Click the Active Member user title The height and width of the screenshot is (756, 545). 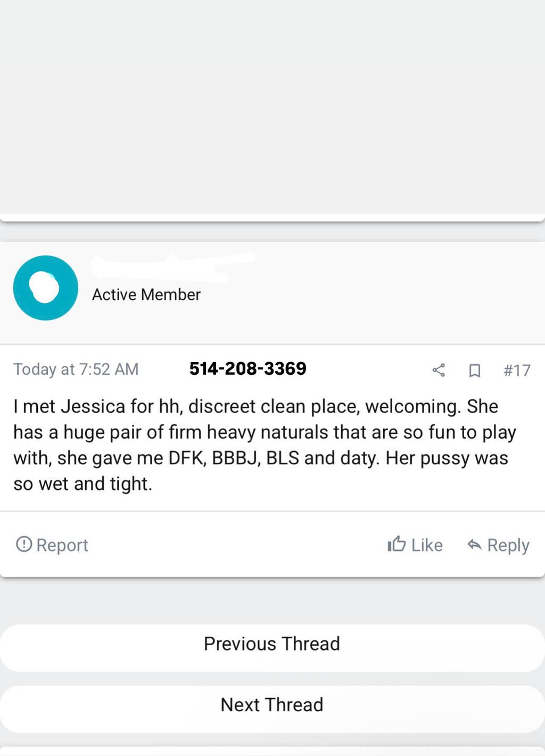146,294
